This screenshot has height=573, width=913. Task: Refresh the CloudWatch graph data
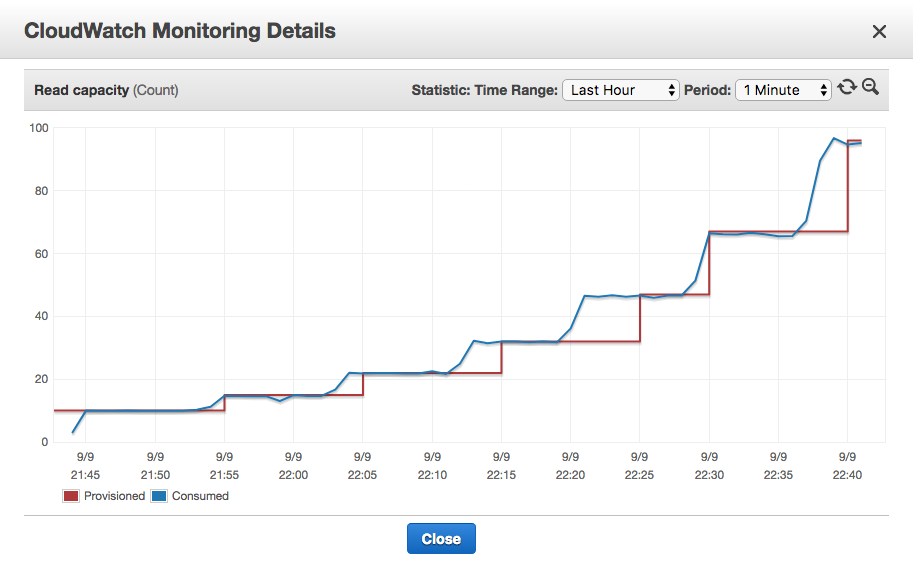(847, 87)
